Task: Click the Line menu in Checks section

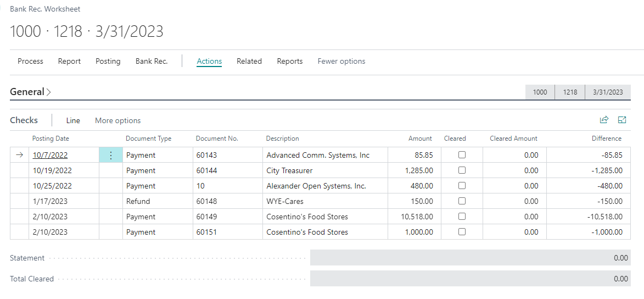Action: click(x=73, y=121)
